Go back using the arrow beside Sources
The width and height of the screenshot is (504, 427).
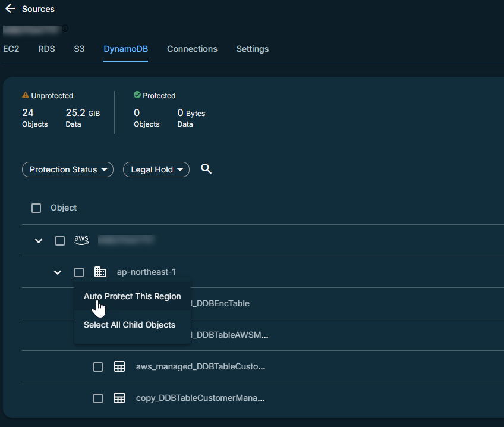click(10, 9)
